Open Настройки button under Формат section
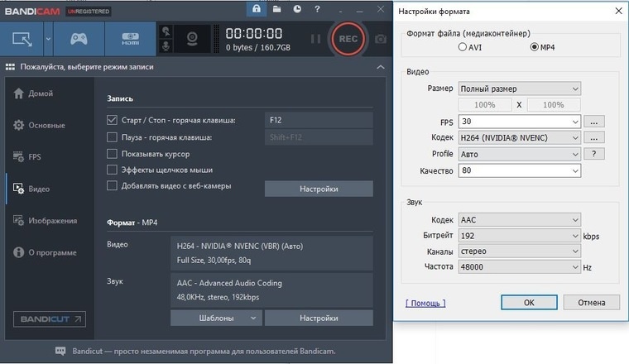Image resolution: width=629 pixels, height=364 pixels. coord(319,318)
